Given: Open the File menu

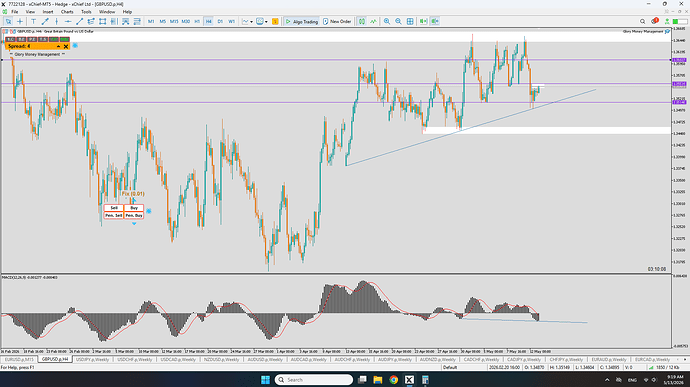Looking at the screenshot, I should (x=15, y=12).
